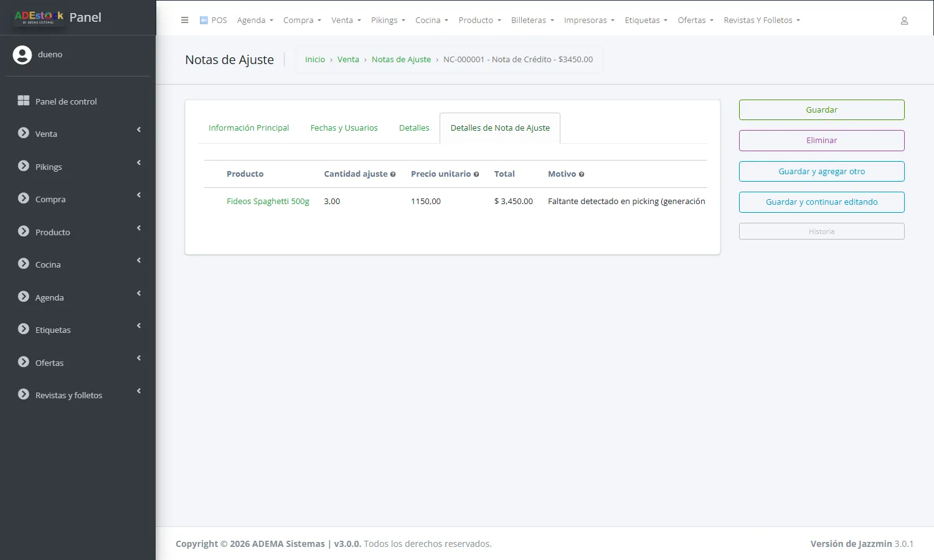Open the user account icon at top right

[x=904, y=21]
